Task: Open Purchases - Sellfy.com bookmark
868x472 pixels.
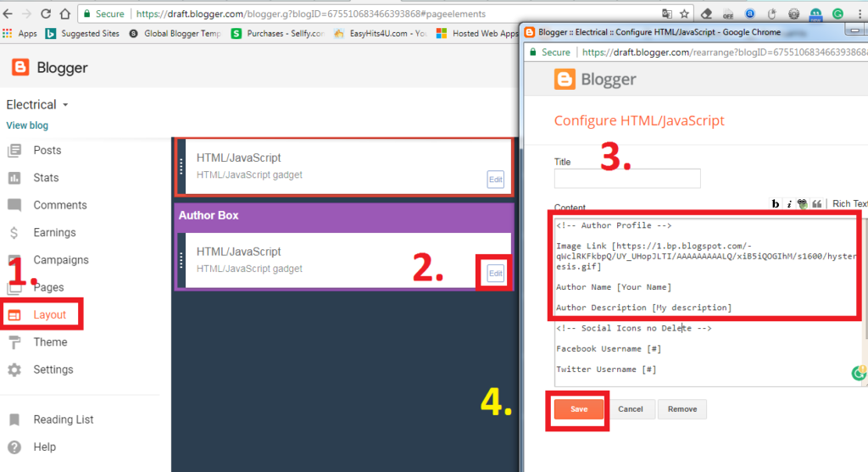Action: click(x=278, y=34)
